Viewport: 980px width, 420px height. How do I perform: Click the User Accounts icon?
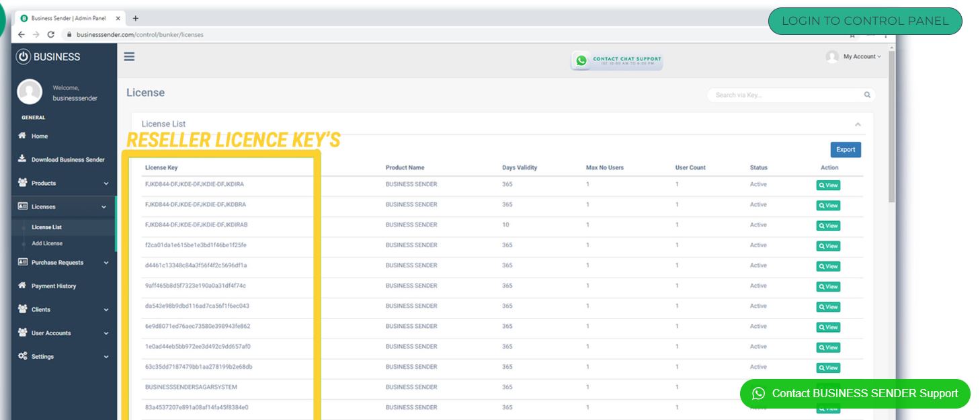pyautogui.click(x=22, y=333)
